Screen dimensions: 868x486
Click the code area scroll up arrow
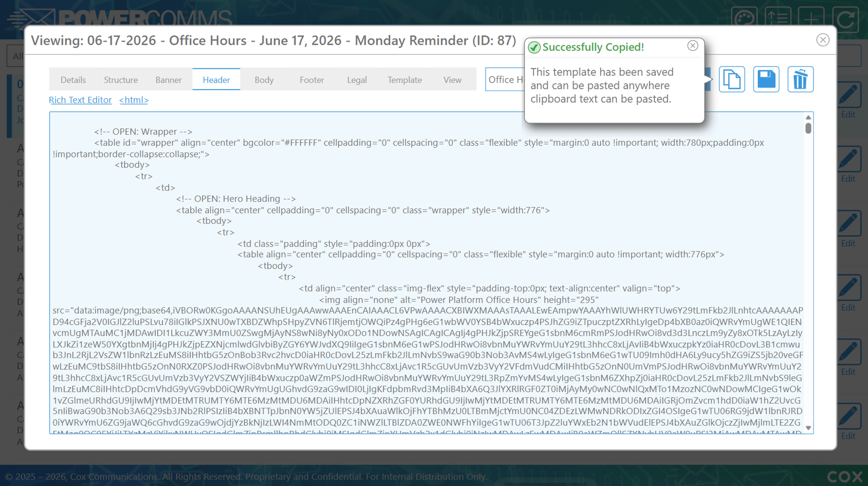[x=808, y=117]
